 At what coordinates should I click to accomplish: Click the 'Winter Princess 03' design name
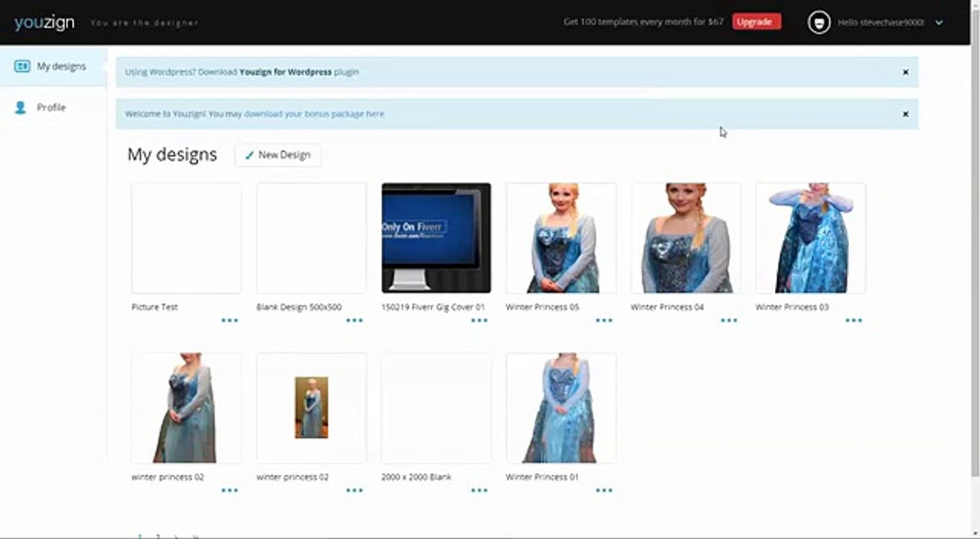(792, 307)
